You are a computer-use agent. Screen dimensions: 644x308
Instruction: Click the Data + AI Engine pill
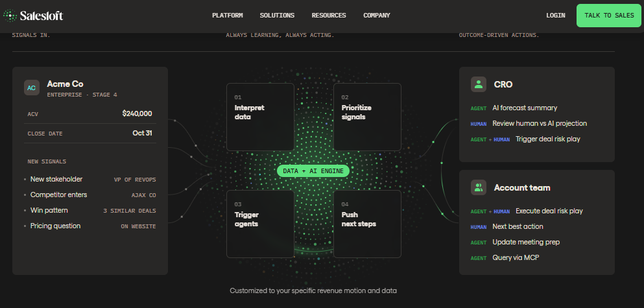tap(313, 171)
